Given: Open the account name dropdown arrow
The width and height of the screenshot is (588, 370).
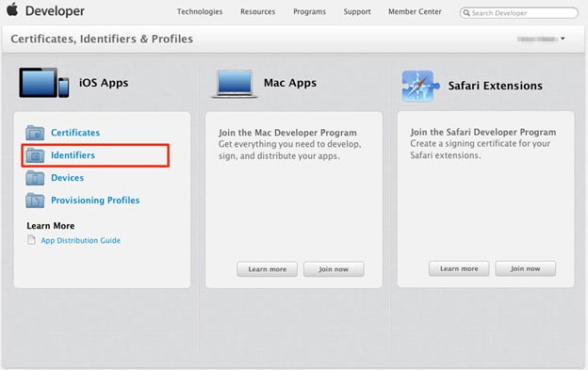Looking at the screenshot, I should pyautogui.click(x=563, y=39).
